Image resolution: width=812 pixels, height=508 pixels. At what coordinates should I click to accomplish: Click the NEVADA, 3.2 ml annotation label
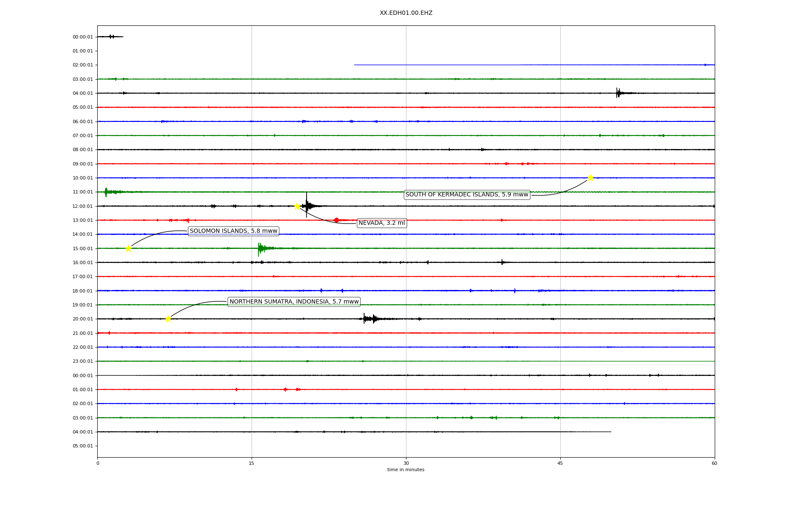[381, 223]
